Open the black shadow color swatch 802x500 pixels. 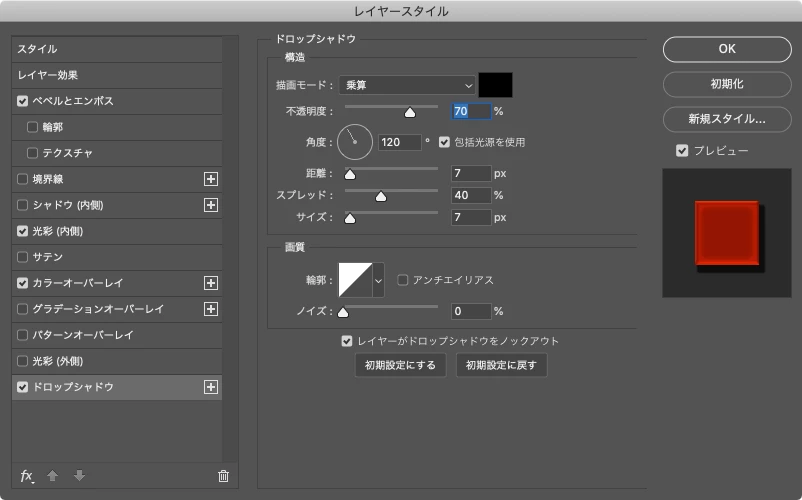495,85
